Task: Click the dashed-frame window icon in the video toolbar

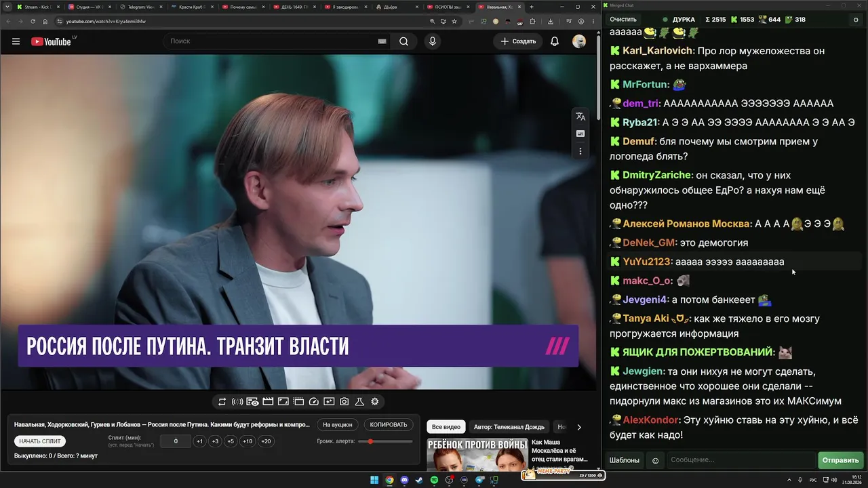Action: point(298,402)
